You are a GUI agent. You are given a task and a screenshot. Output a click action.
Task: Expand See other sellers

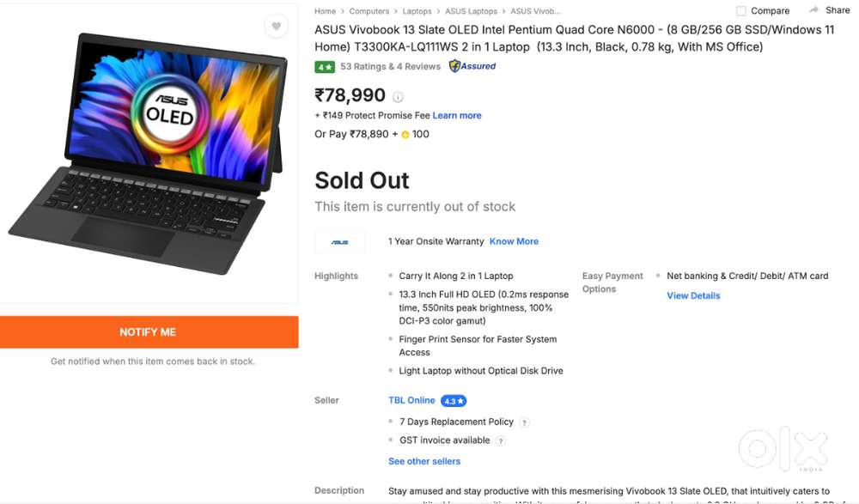click(x=424, y=461)
